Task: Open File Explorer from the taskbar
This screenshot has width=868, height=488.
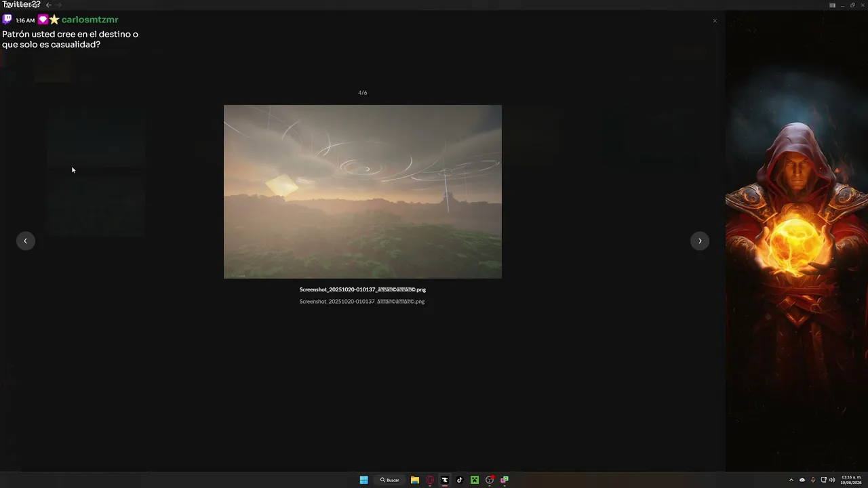Action: point(415,480)
